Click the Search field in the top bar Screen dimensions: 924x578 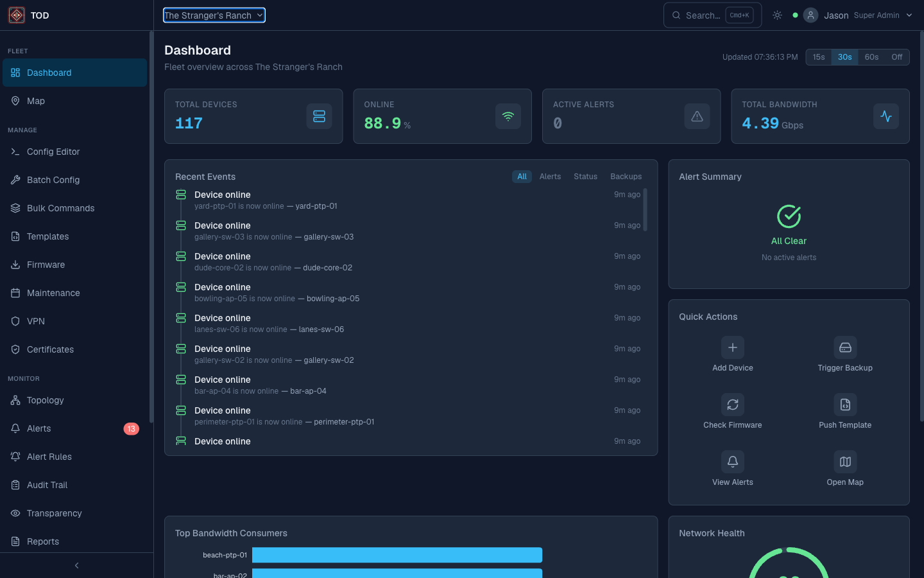[x=706, y=15]
